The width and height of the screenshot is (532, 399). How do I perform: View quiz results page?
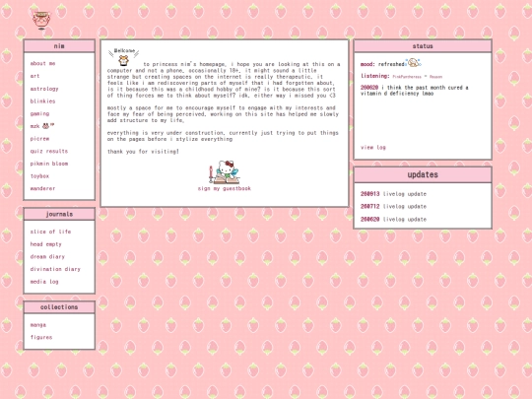click(49, 151)
